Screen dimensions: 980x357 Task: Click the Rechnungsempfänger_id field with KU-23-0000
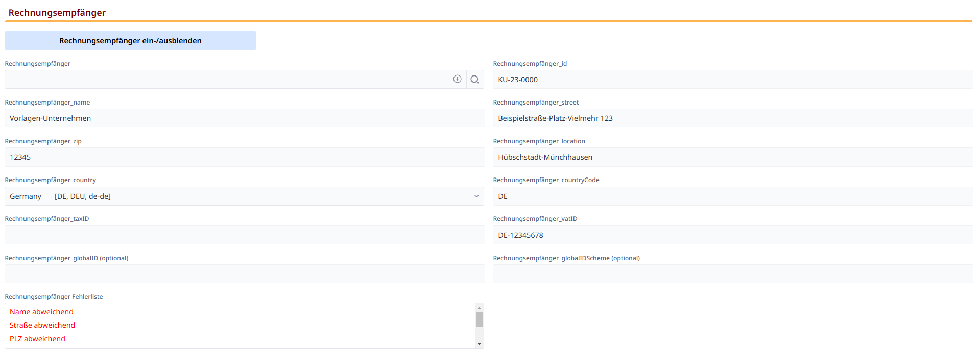coord(732,80)
